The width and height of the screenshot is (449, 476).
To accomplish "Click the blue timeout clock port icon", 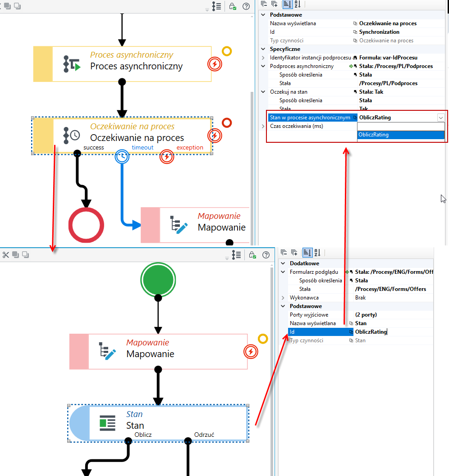I will (122, 157).
